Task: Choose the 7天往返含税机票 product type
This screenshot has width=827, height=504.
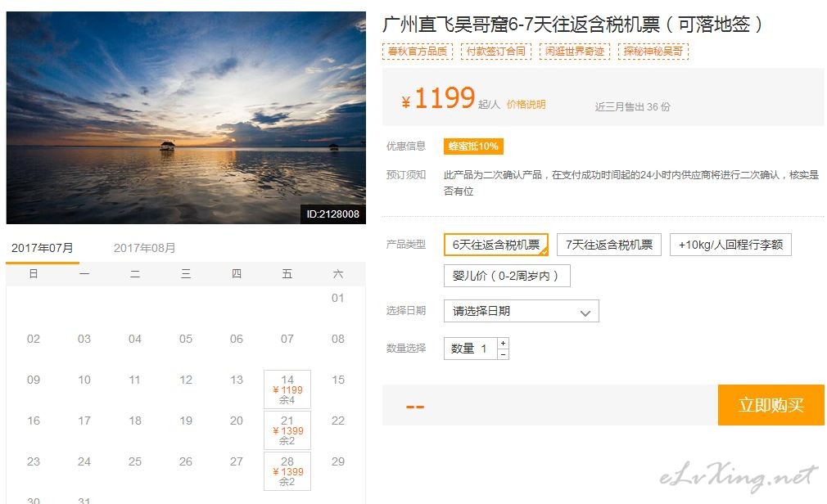Action: (x=608, y=245)
